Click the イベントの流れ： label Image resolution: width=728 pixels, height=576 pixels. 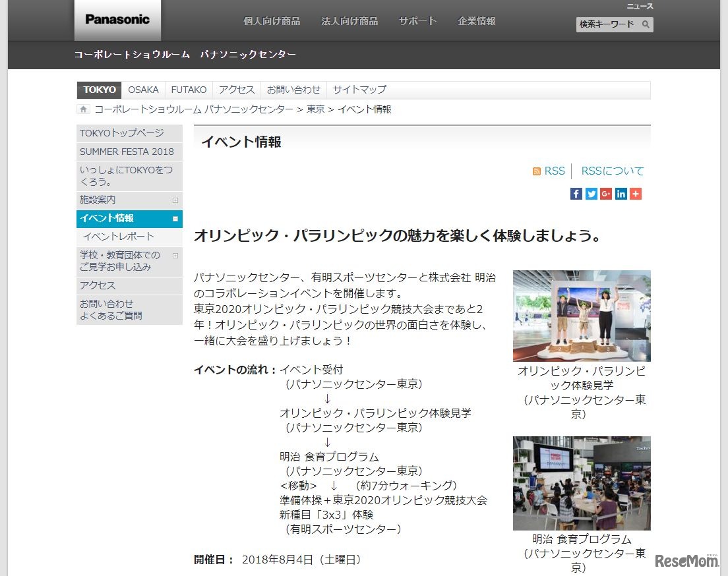[235, 370]
